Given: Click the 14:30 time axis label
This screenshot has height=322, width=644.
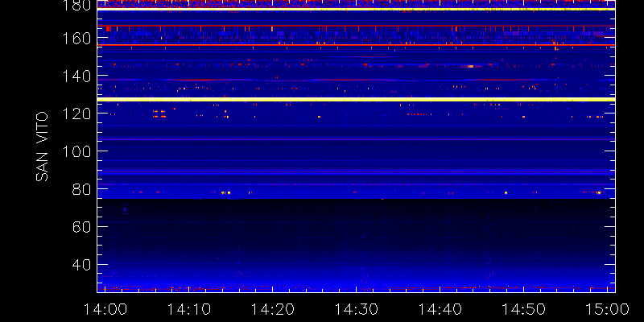Looking at the screenshot, I should (x=356, y=309).
